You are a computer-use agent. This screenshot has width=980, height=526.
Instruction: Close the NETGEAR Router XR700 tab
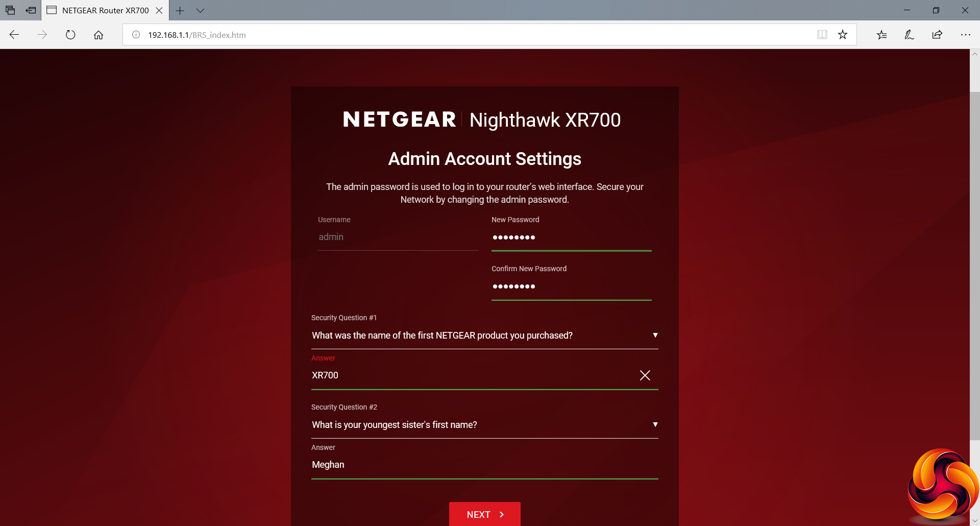(159, 10)
